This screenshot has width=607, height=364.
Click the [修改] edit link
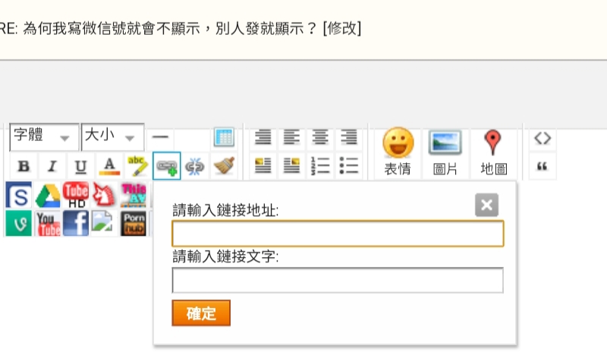(x=341, y=29)
